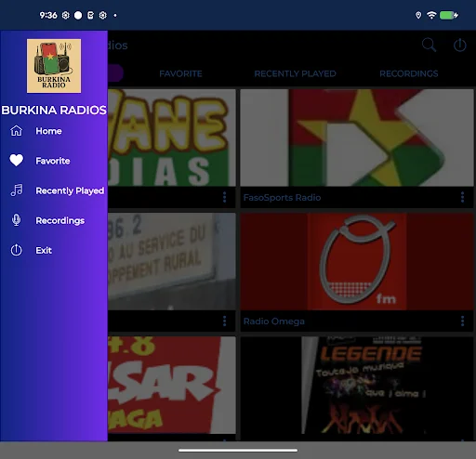The width and height of the screenshot is (476, 459).
Task: Click the BURKINA RADIOS drawer title
Action: (x=54, y=111)
